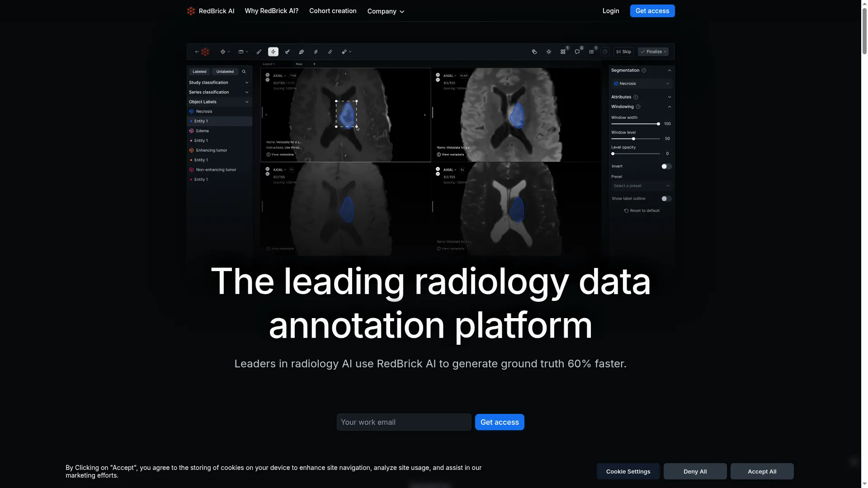Viewport: 868px width, 488px height.
Task: Click the Attributes help icon
Action: [636, 97]
